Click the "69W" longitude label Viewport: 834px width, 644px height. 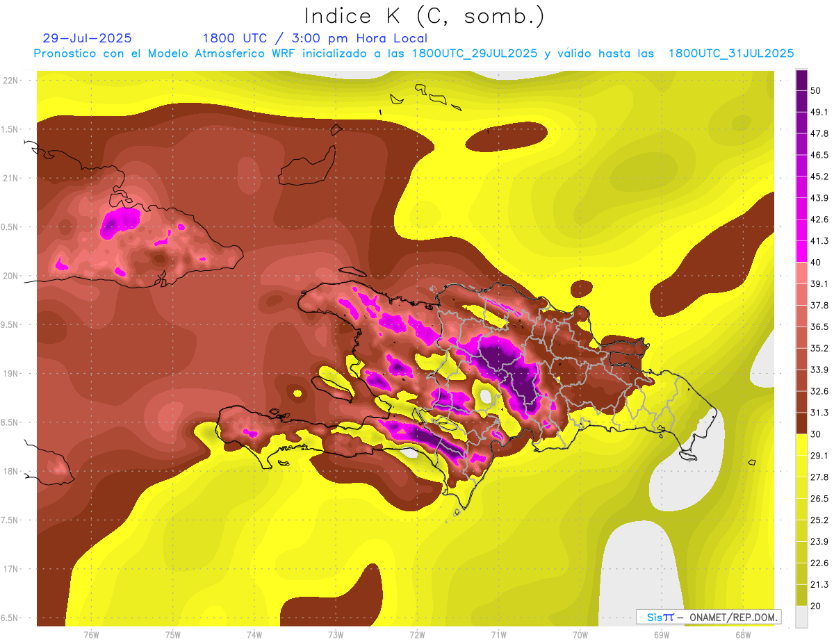click(x=662, y=635)
